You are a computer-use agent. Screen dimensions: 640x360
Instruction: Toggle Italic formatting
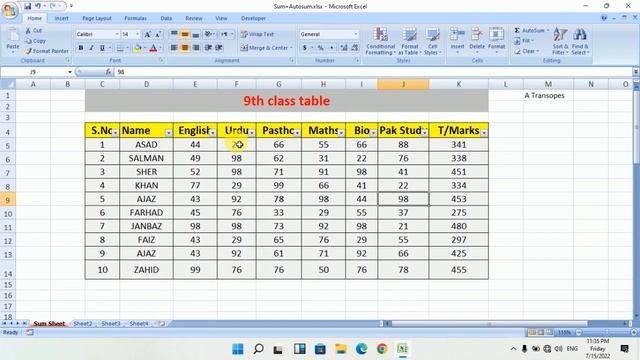pyautogui.click(x=91, y=48)
